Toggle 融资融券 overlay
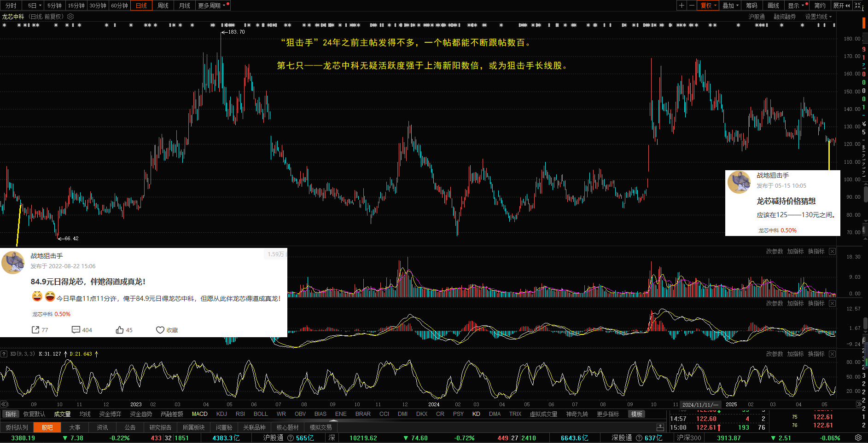 785,17
